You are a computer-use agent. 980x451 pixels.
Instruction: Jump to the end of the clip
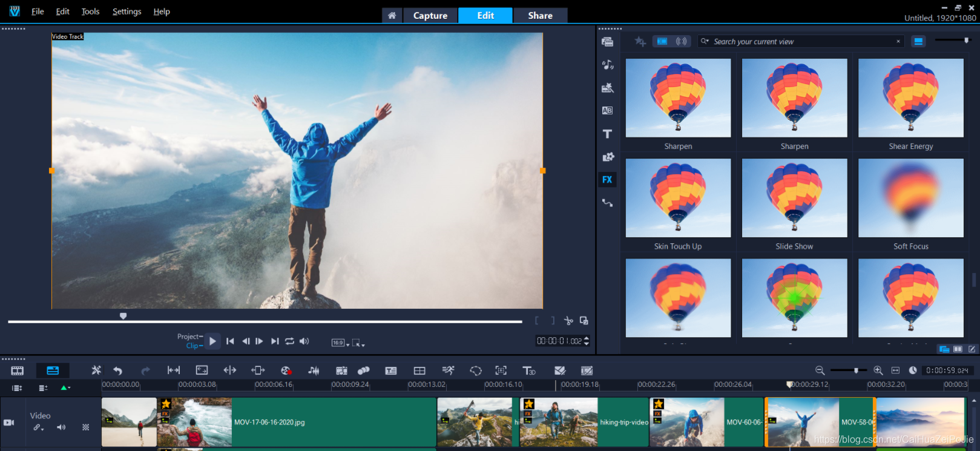point(275,341)
